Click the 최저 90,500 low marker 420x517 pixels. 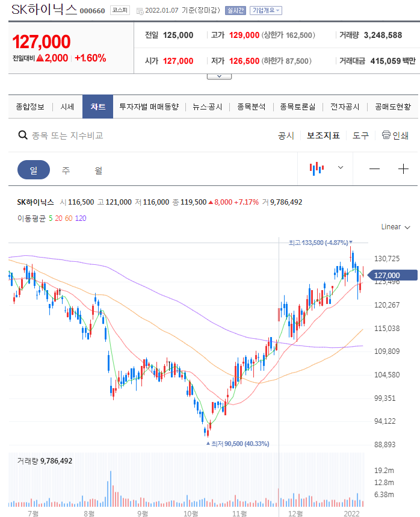pos(237,444)
